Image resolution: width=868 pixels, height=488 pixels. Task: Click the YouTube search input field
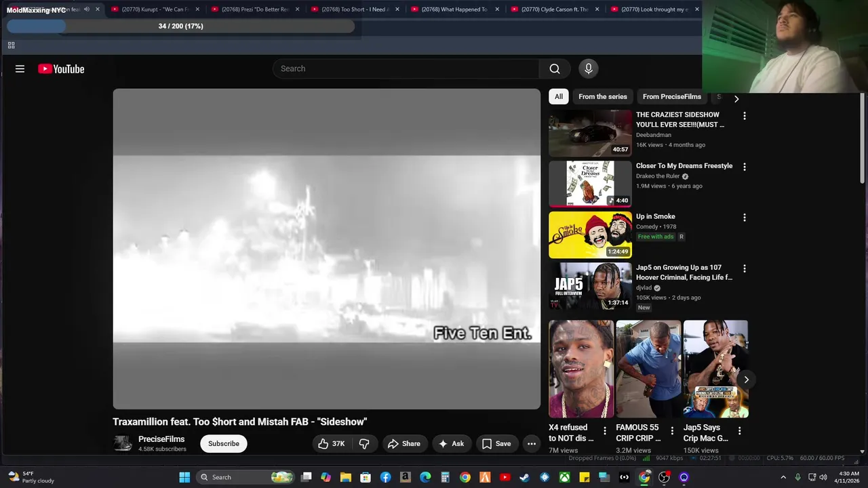(406, 68)
